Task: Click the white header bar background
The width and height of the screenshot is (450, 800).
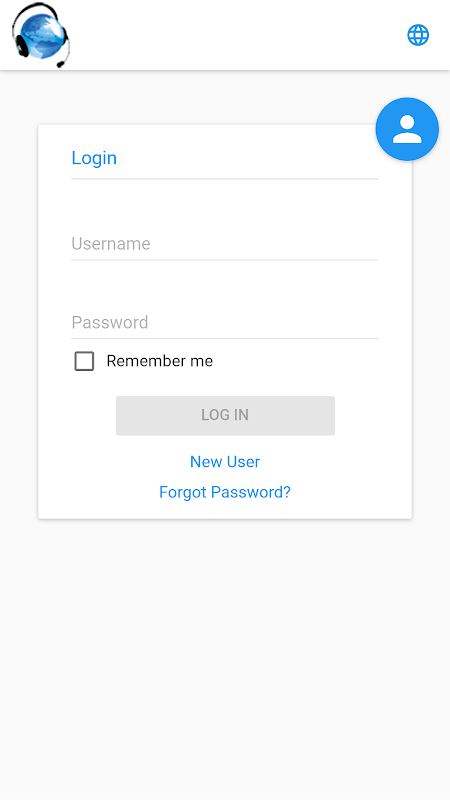Action: tap(235, 35)
